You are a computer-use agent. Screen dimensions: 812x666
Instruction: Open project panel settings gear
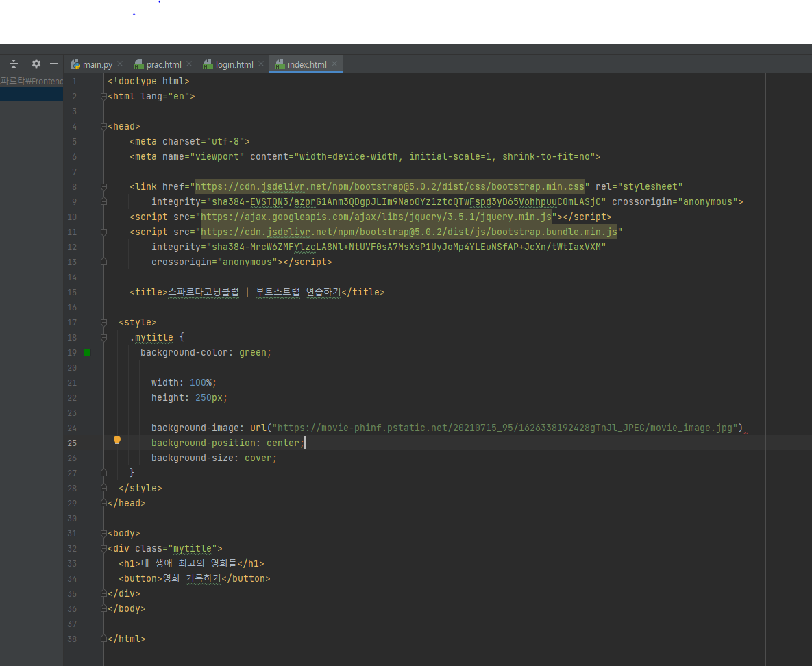[x=36, y=64]
